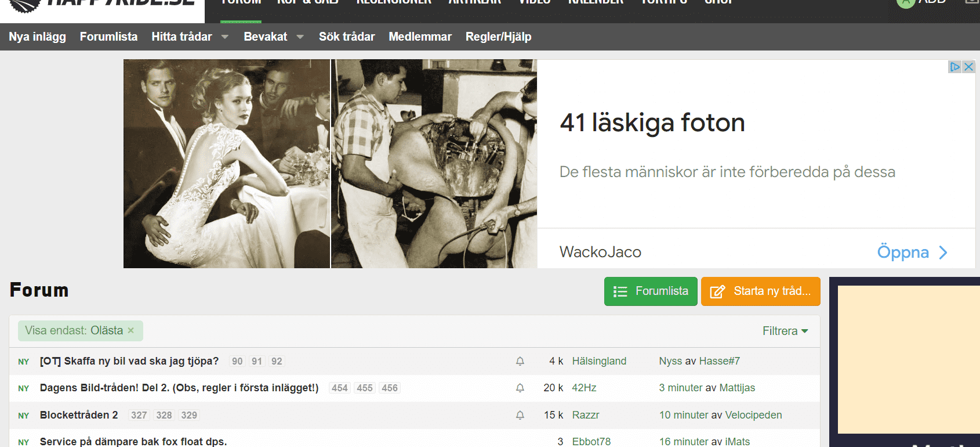Go to Sök trådar
The image size is (980, 447).
[x=347, y=37]
